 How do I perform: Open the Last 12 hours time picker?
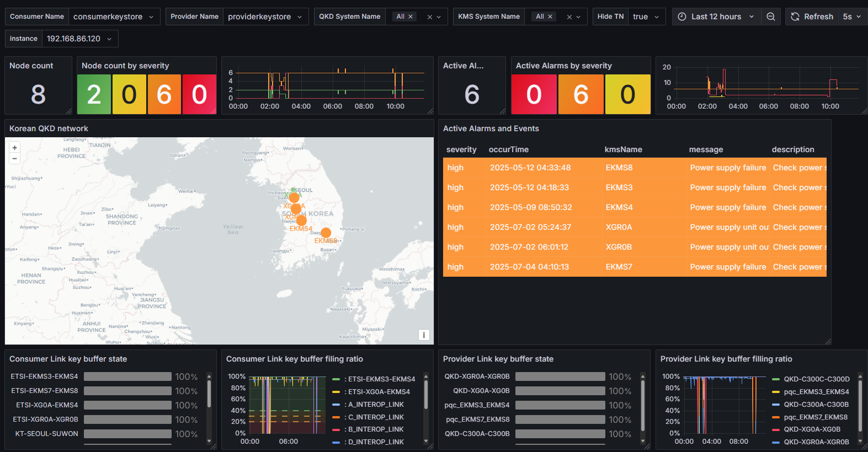click(x=716, y=17)
